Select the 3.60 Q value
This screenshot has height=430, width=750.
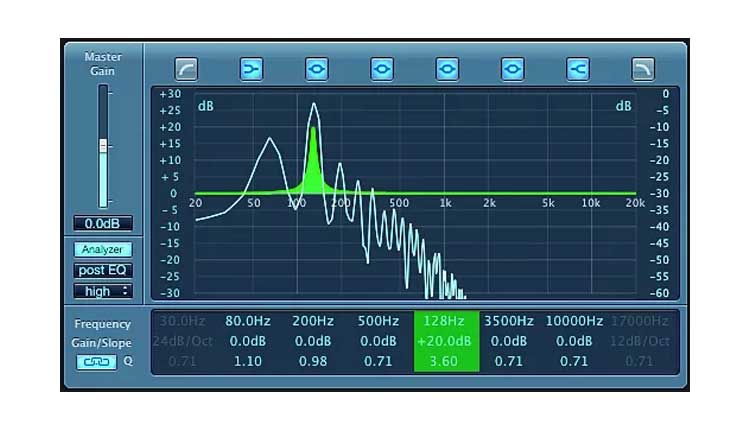(x=445, y=361)
